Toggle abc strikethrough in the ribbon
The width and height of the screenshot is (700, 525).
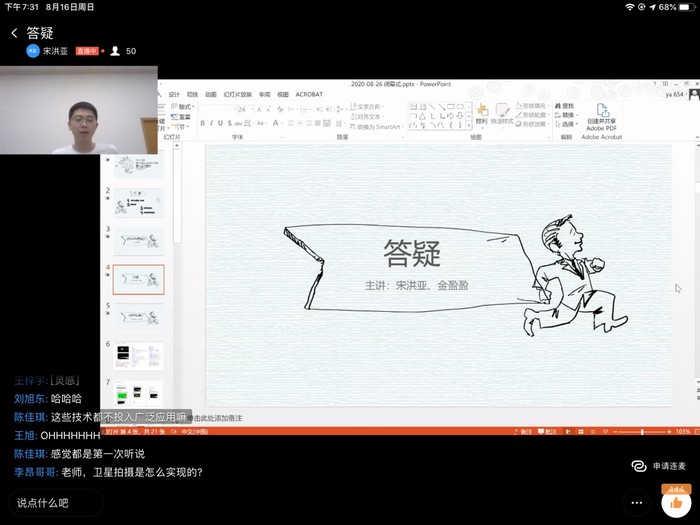[x=238, y=123]
